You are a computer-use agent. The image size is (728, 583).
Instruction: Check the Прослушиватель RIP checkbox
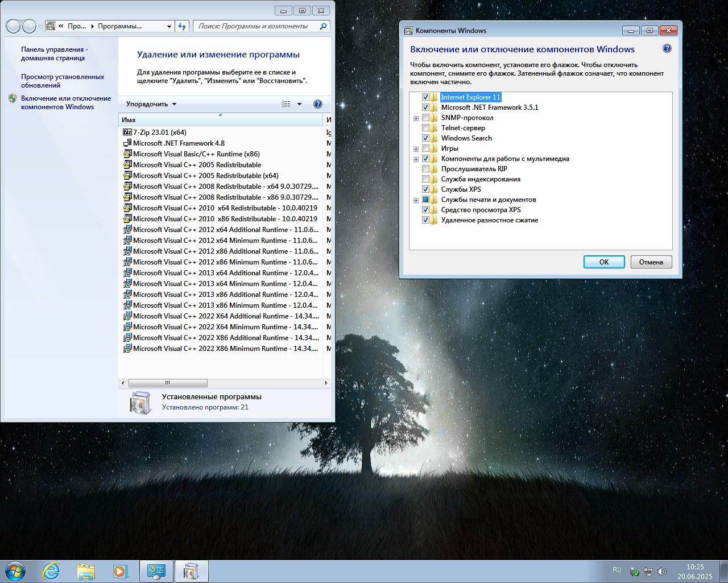(425, 169)
